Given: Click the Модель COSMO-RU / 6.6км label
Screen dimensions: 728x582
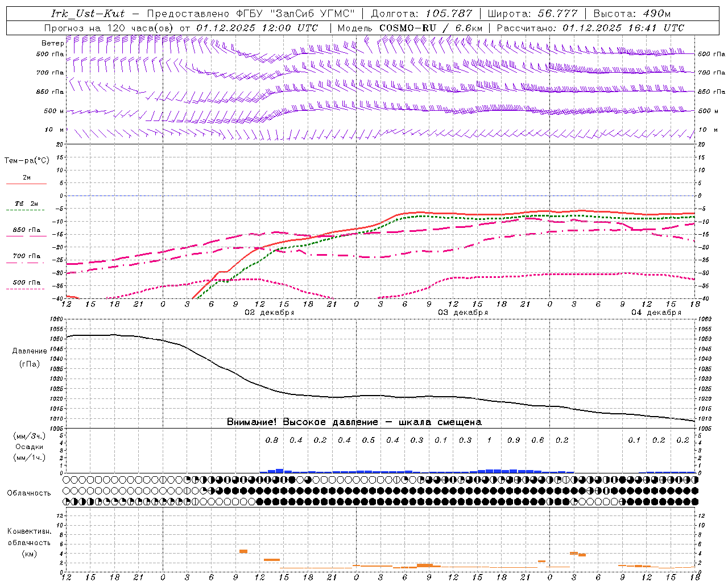Looking at the screenshot, I should tap(410, 28).
